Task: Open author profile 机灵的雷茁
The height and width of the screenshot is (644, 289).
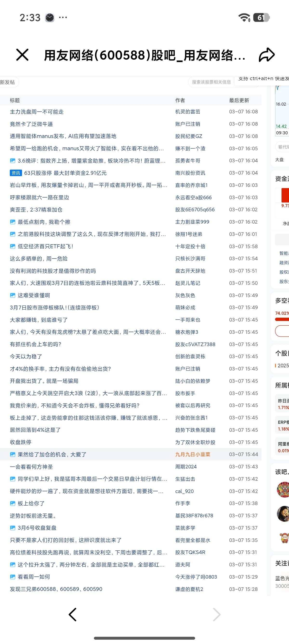Action: 188,112
